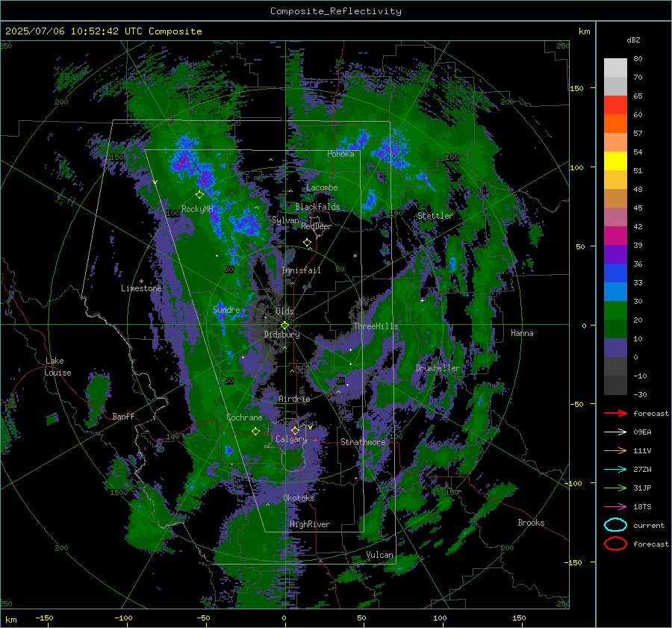Click the Ponoka city label
Image resolution: width=672 pixels, height=628 pixels.
(340, 154)
